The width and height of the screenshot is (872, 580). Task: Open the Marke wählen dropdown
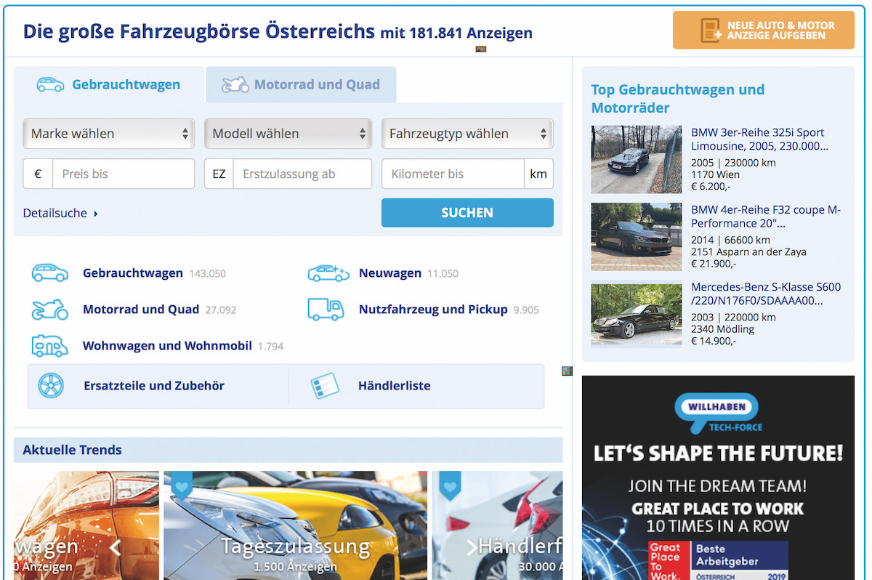[109, 133]
